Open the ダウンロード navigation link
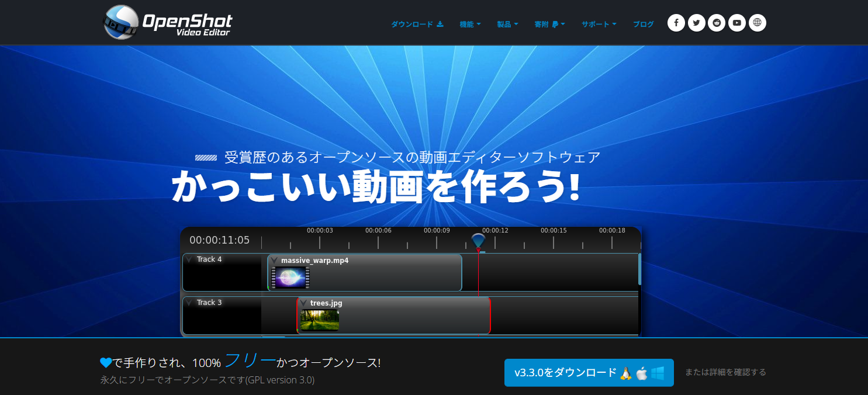Screen dimensions: 868x395 (417, 24)
